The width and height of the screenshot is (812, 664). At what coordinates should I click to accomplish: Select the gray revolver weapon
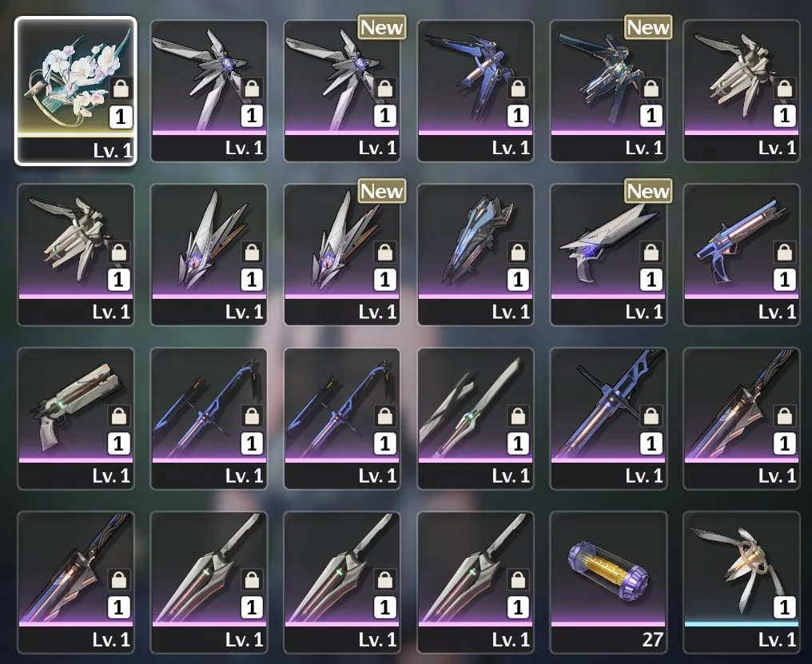[x=76, y=419]
